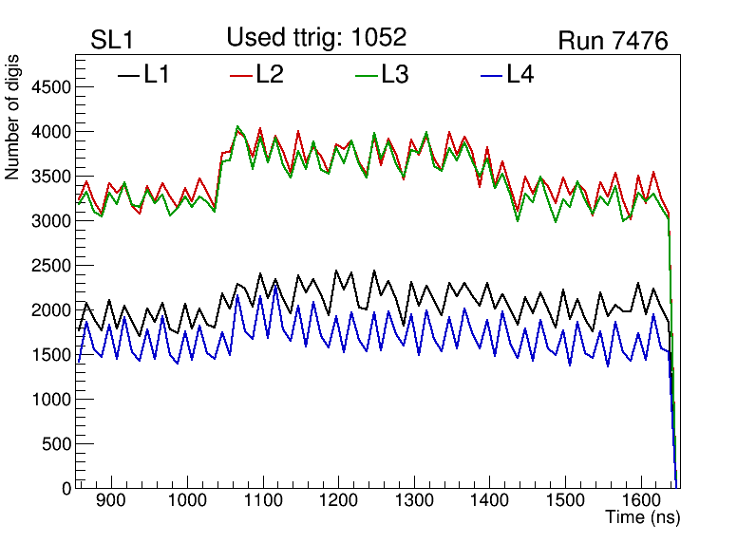756x543 pixels.
Task: Click the blue L4 legend line sample
Action: pos(491,74)
